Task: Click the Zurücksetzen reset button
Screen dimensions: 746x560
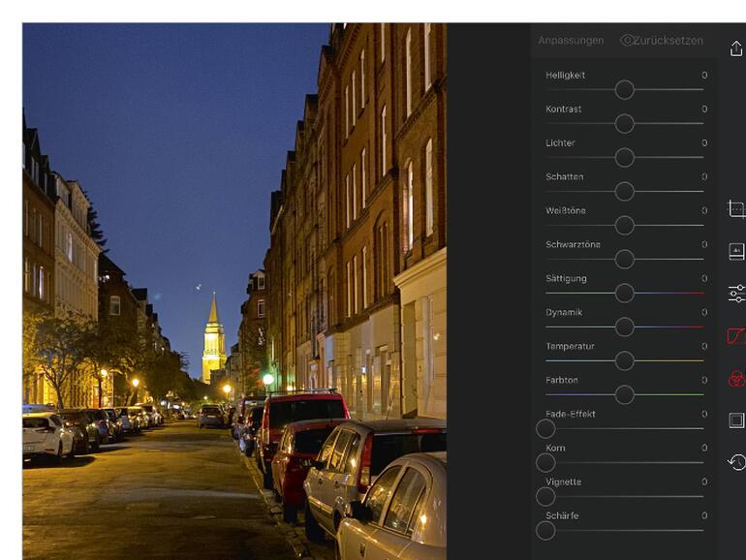Action: 663,41
